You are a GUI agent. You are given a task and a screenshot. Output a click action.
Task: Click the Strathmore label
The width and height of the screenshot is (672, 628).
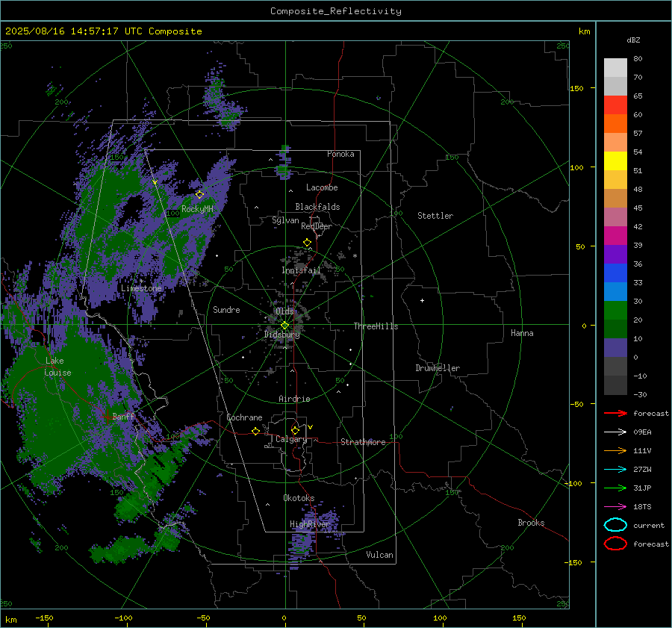pos(363,442)
